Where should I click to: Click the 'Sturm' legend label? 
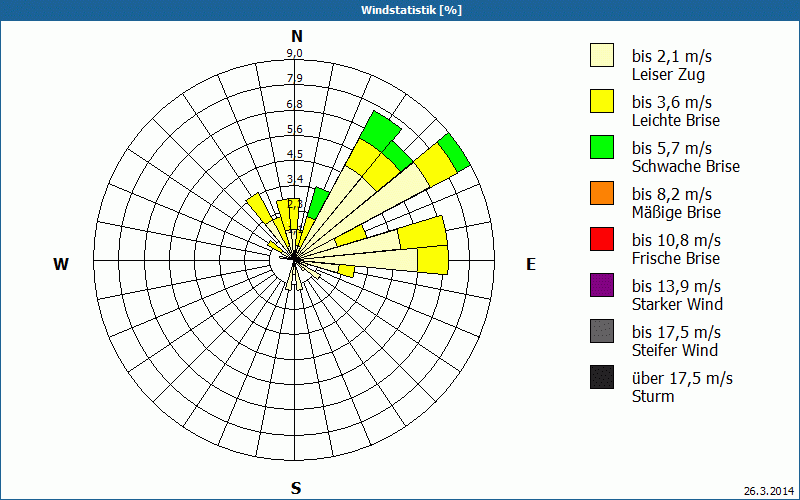tap(653, 396)
